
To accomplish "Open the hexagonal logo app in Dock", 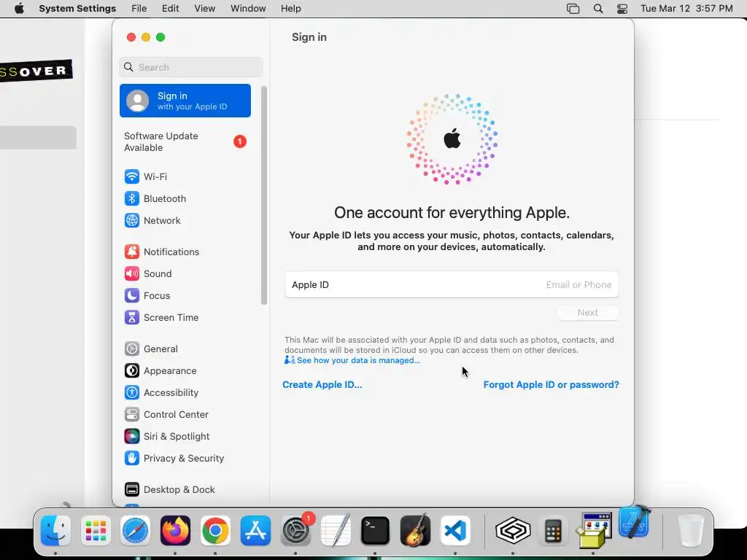I will point(513,531).
